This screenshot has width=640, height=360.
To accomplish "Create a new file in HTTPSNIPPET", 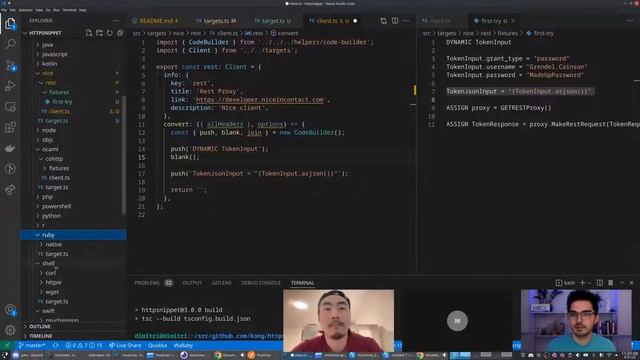I will [x=89, y=33].
